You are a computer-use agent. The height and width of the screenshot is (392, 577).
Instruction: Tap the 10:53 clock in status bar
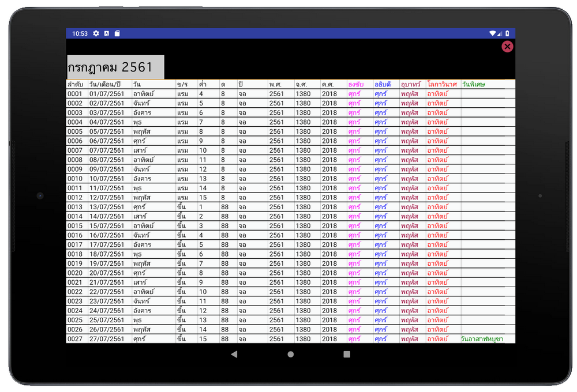click(80, 33)
